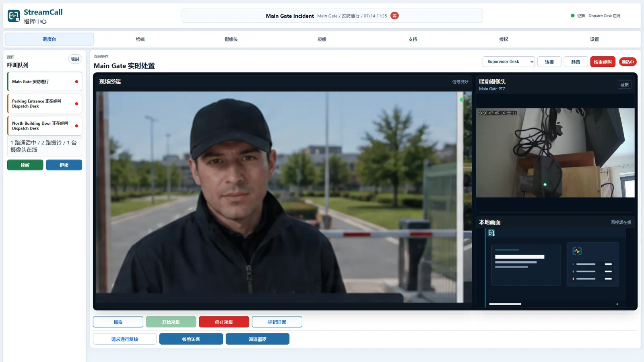Click the red 高 priority badge
644x362 pixels.
point(394,16)
